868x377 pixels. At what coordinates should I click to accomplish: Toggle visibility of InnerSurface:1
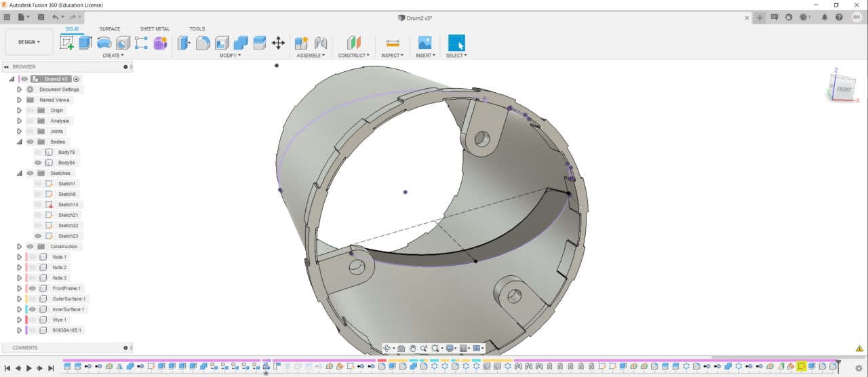tap(32, 309)
